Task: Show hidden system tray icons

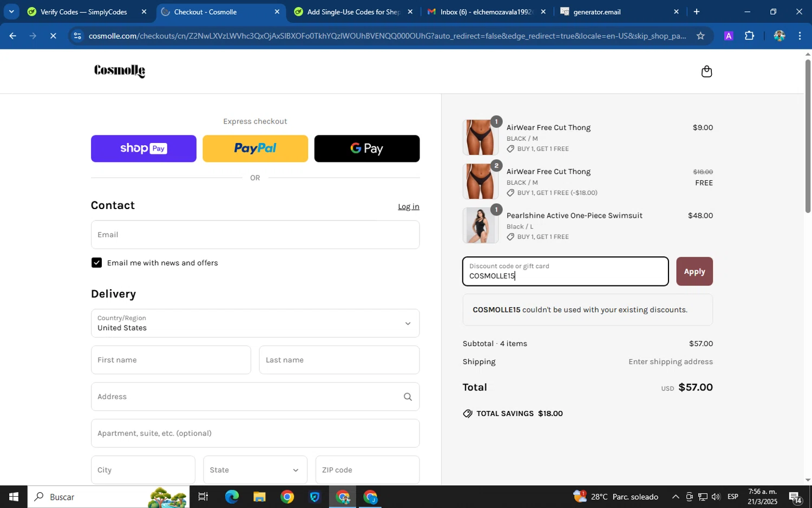Action: point(676,497)
